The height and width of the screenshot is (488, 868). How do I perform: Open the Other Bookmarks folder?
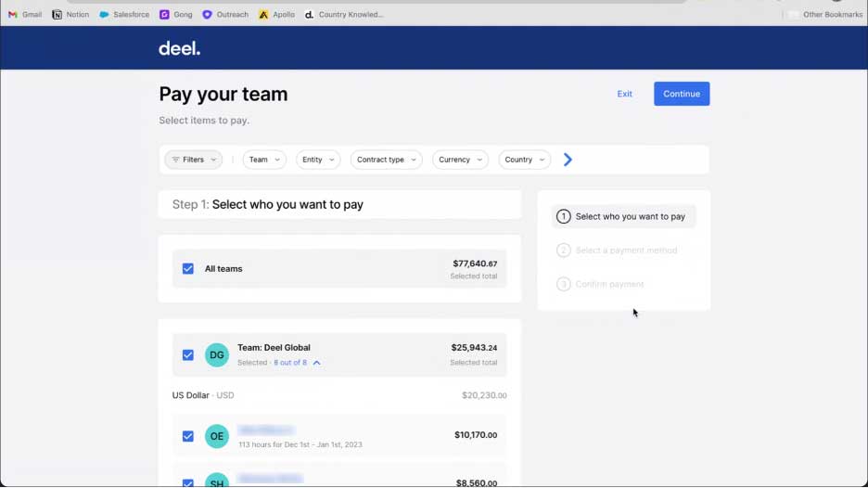click(x=825, y=15)
